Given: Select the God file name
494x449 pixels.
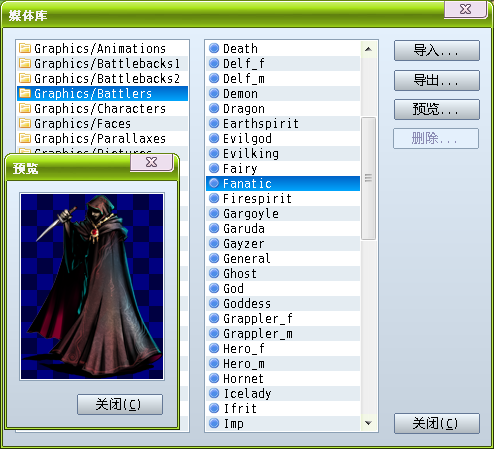Looking at the screenshot, I should pyautogui.click(x=233, y=289).
